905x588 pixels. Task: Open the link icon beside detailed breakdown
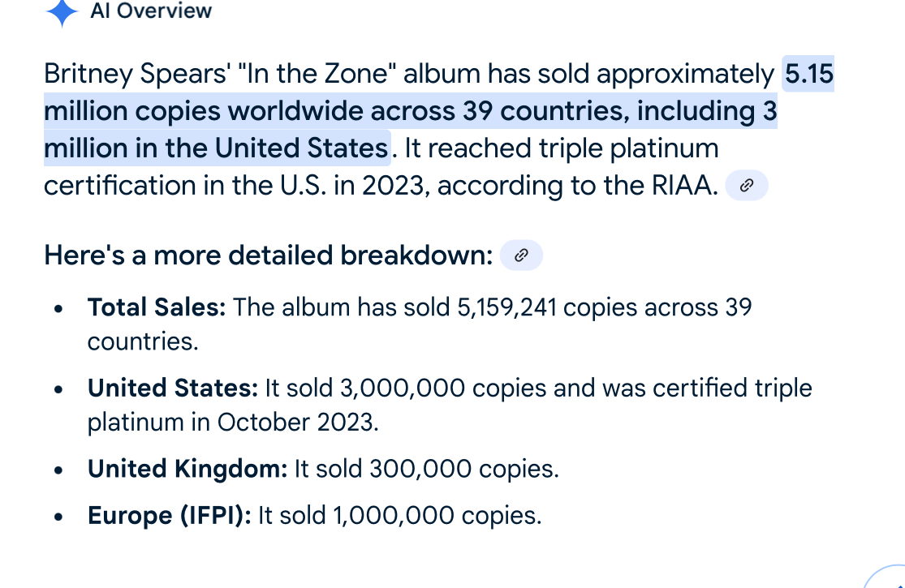pos(521,255)
